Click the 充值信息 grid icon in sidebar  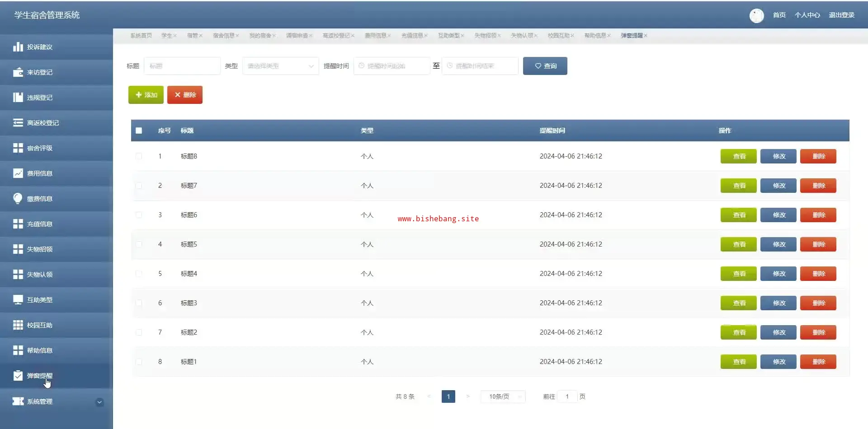(18, 224)
